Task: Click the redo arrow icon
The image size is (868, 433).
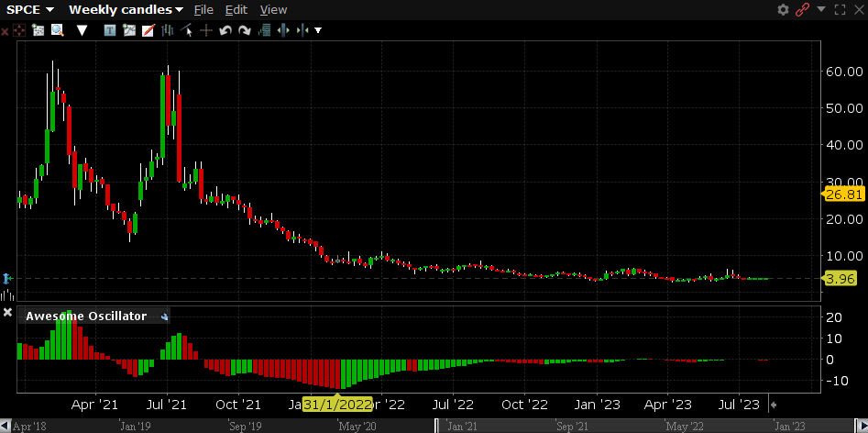Action: click(x=245, y=30)
